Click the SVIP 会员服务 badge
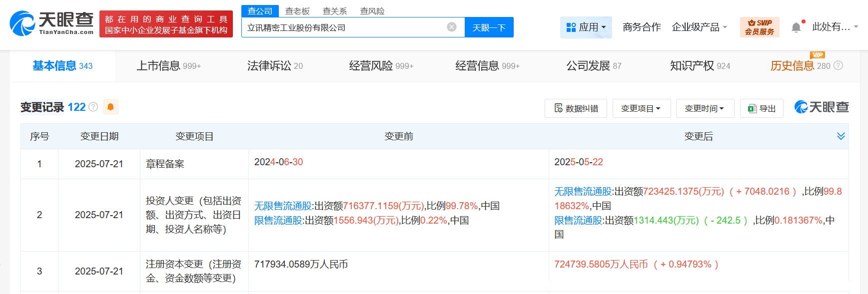 tap(759, 27)
